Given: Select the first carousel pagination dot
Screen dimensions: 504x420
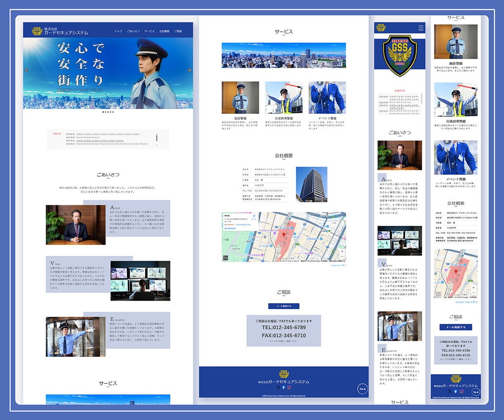Looking at the screenshot, I should [103, 112].
